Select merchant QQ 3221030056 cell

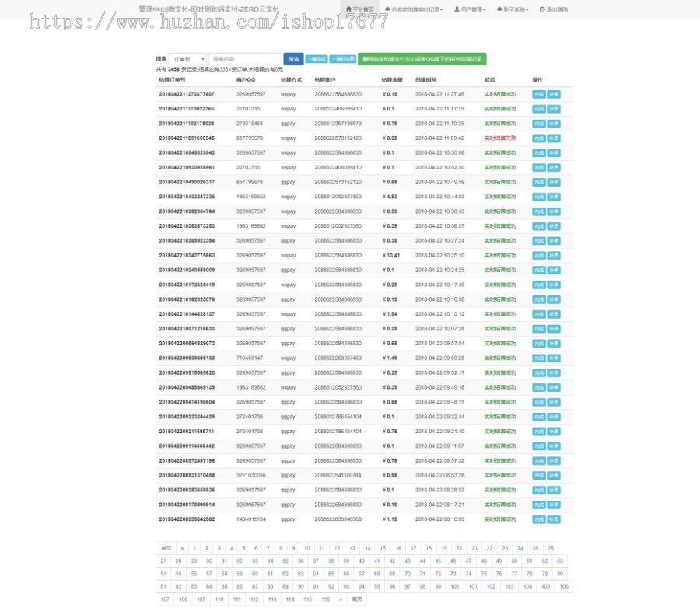[251, 475]
